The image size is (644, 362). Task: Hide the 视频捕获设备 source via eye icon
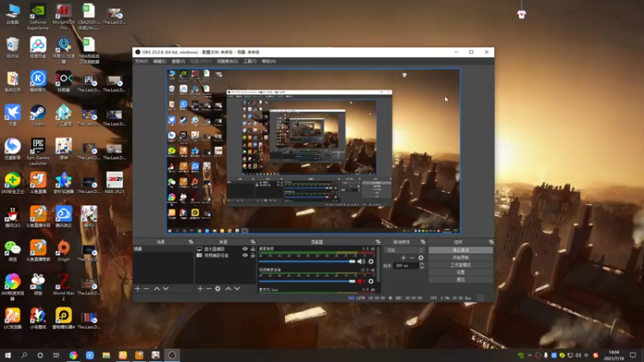pyautogui.click(x=245, y=255)
